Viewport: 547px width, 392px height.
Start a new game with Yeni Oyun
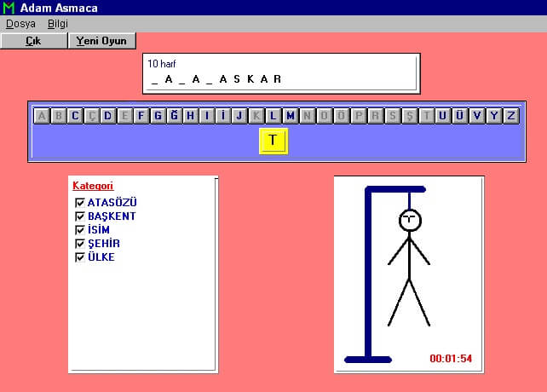pos(101,40)
